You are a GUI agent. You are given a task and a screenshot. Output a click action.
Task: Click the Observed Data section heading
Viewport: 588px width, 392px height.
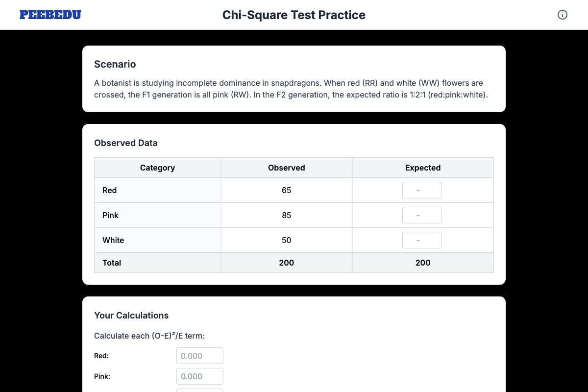click(x=125, y=143)
